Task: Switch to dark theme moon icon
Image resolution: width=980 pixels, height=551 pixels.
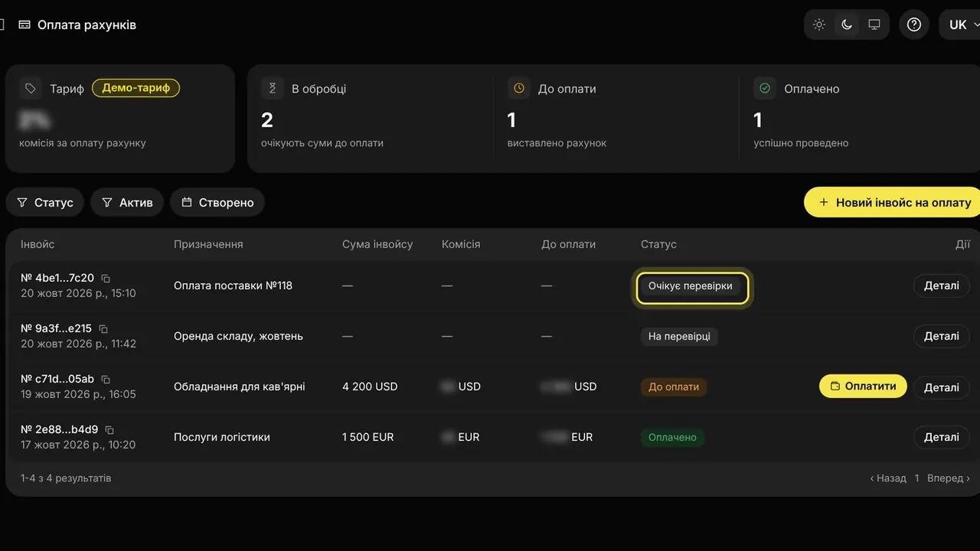Action: 847,24
